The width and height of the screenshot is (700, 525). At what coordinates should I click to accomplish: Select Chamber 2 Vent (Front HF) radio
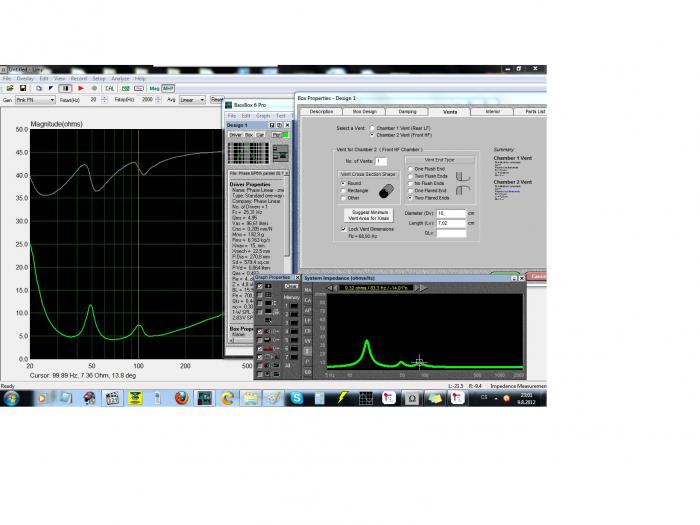pos(372,135)
